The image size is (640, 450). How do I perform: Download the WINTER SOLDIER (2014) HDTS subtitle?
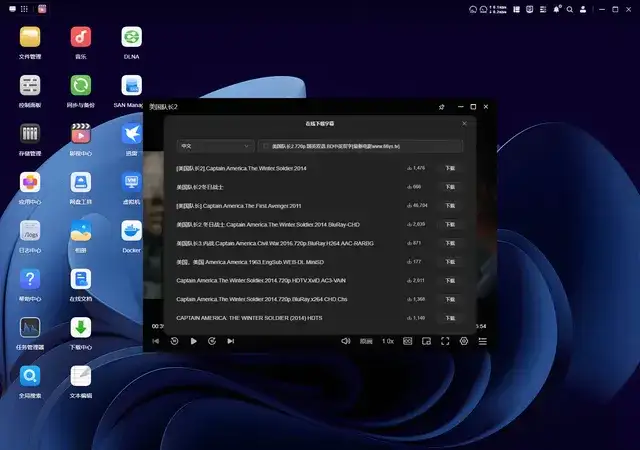click(450, 318)
